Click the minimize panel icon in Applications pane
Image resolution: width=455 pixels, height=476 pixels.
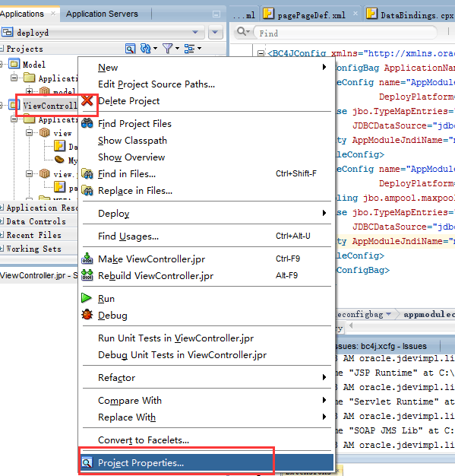216,14
